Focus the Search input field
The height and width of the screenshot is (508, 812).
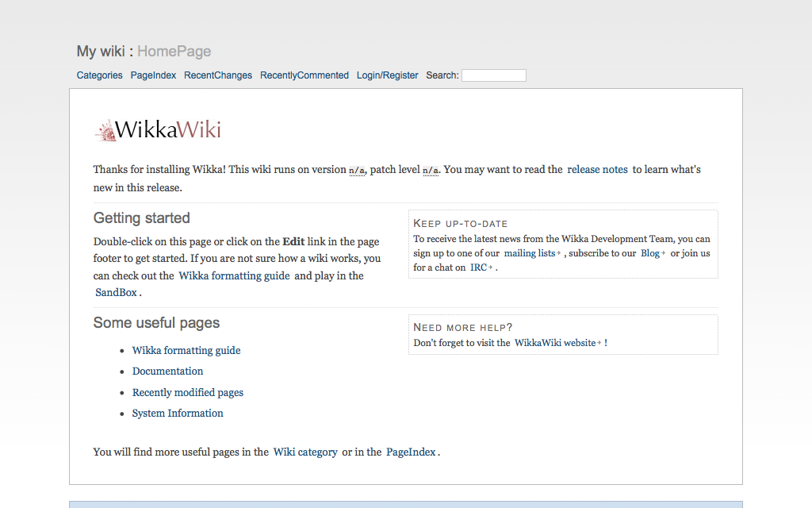(493, 75)
